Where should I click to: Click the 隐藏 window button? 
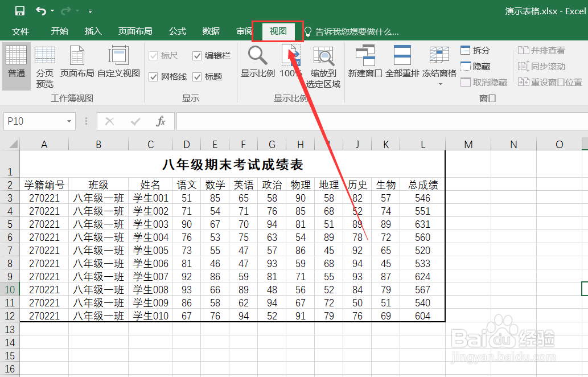(x=475, y=67)
